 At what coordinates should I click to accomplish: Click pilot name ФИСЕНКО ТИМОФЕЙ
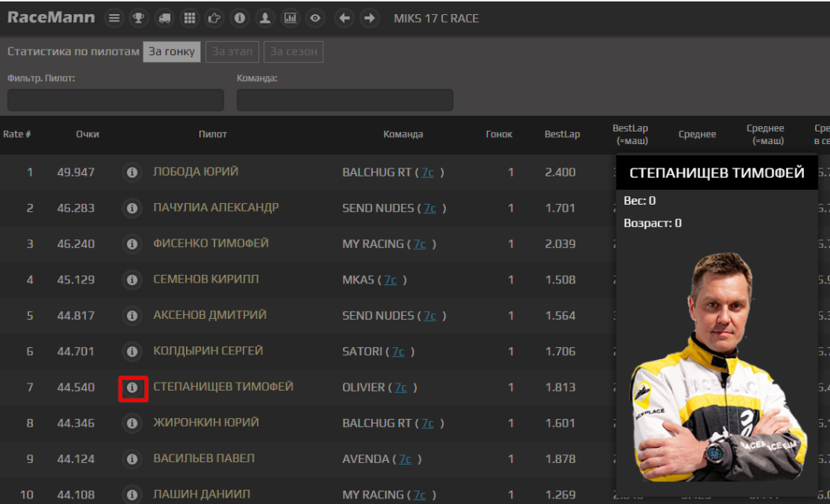[210, 243]
